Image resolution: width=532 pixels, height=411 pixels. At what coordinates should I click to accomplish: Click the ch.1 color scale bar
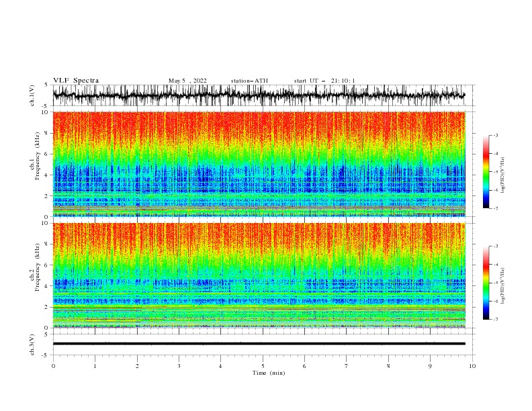point(486,172)
